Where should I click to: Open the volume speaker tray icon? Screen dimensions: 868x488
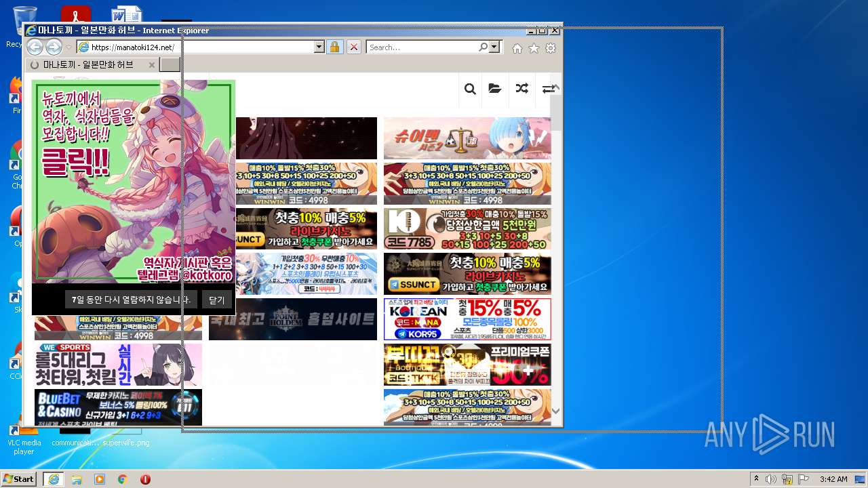[771, 479]
